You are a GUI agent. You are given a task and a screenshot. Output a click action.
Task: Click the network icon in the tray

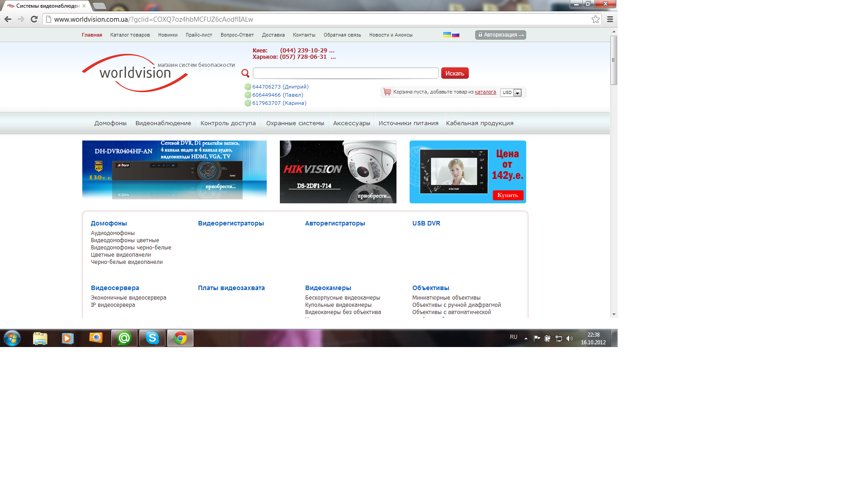point(559,338)
